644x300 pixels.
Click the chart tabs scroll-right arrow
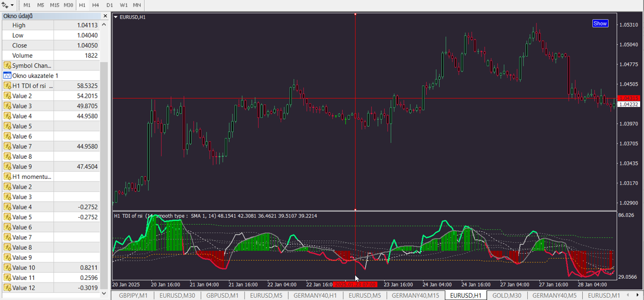(x=636, y=295)
